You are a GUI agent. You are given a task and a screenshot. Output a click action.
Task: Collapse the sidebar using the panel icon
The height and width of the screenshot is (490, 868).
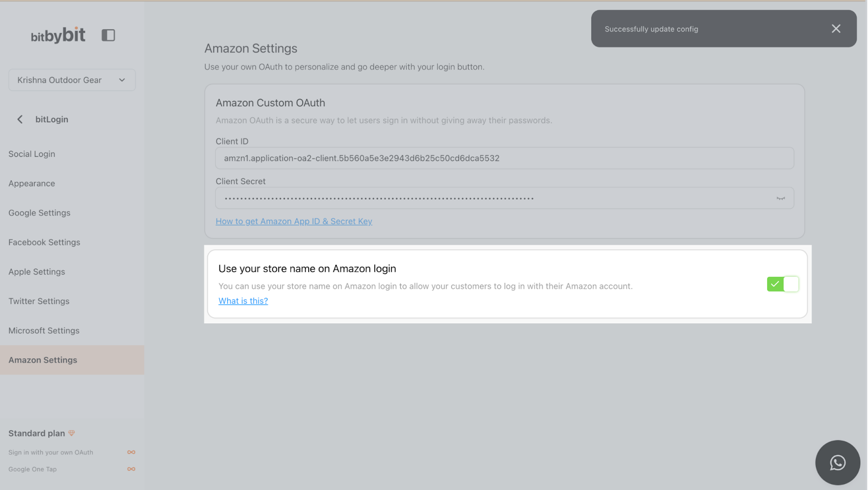108,35
